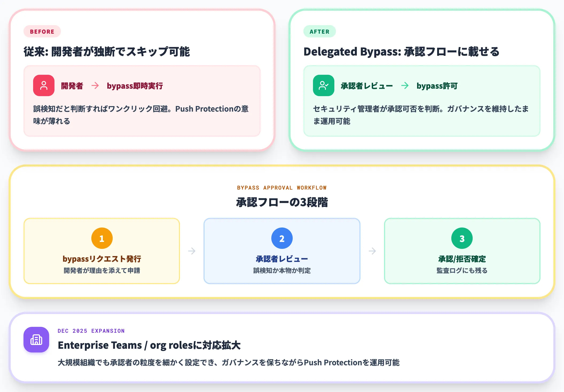Select the Delegated Bypass heading
This screenshot has width=564, height=392.
[x=401, y=52]
